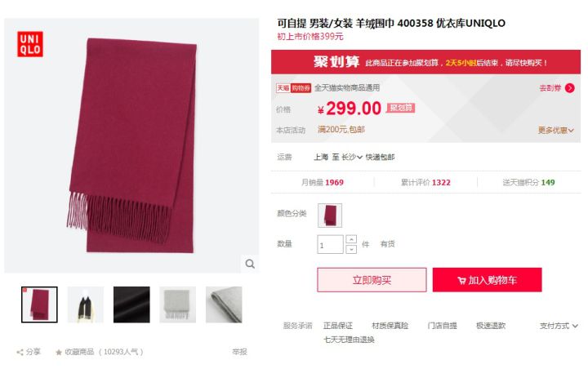
Task: Click the star 收藏商品 favorite icon
Action: click(x=59, y=352)
